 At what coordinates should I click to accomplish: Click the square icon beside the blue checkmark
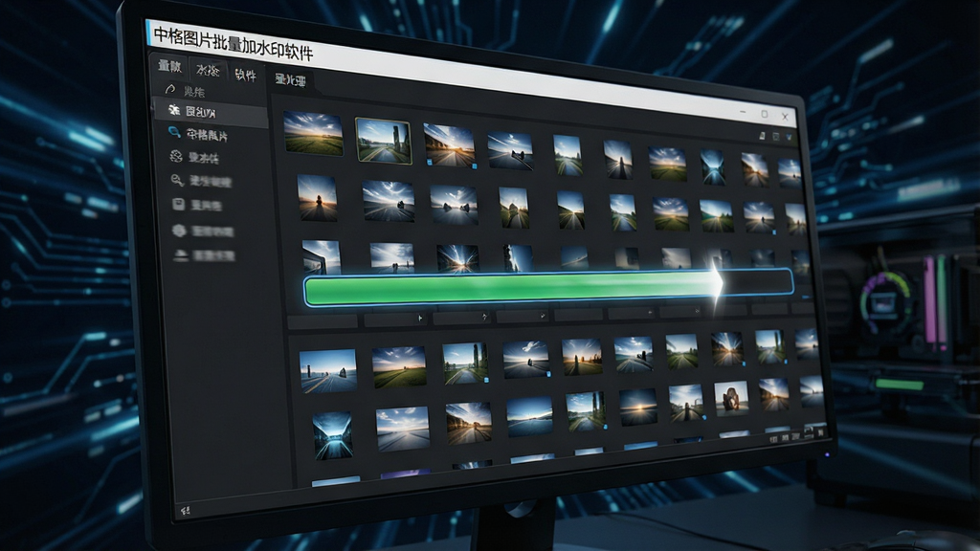click(775, 136)
